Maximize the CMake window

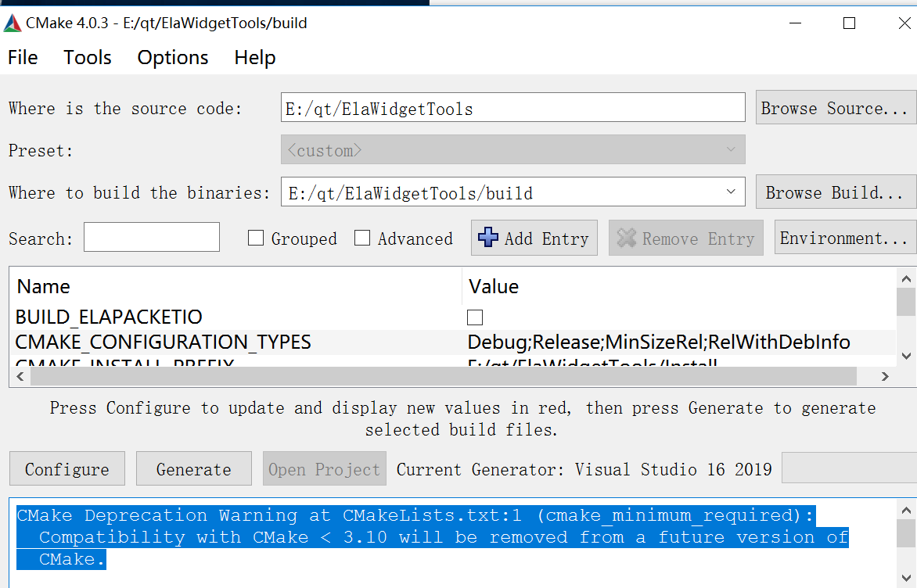[849, 23]
